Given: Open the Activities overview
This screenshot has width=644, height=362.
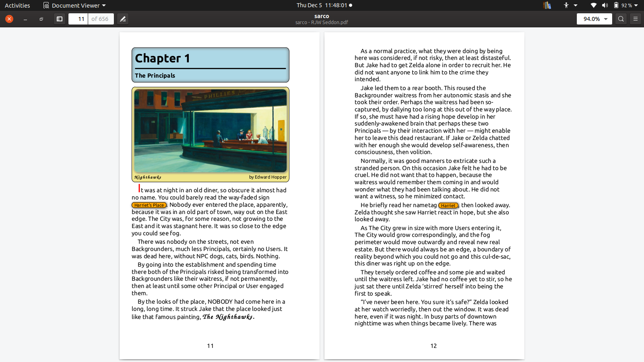Looking at the screenshot, I should tap(17, 5).
